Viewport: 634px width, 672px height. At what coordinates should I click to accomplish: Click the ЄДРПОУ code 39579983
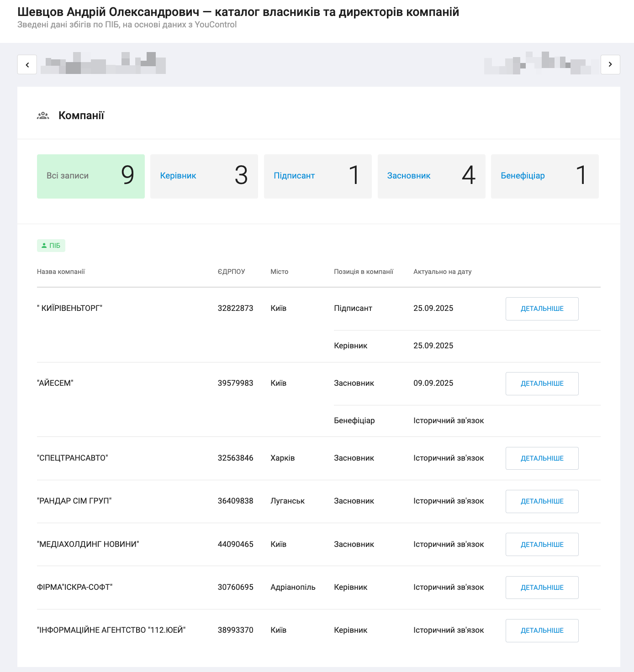tap(235, 383)
